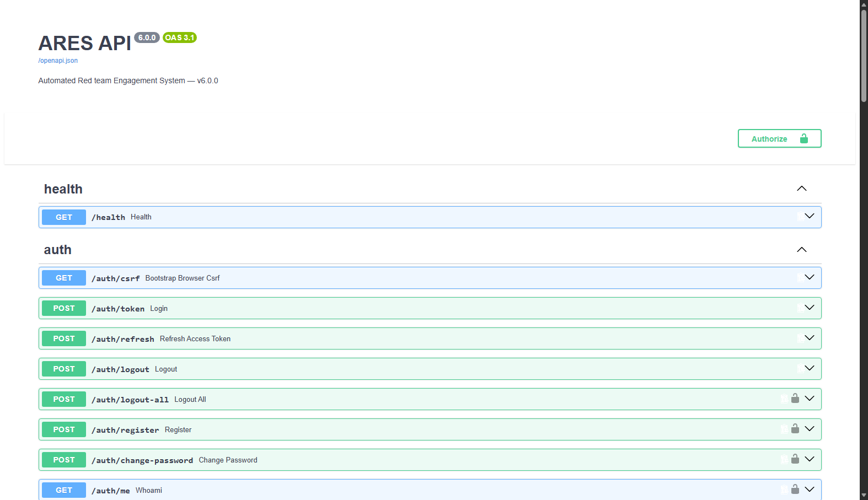The image size is (868, 500).
Task: Click the health section heading
Action: tap(63, 189)
